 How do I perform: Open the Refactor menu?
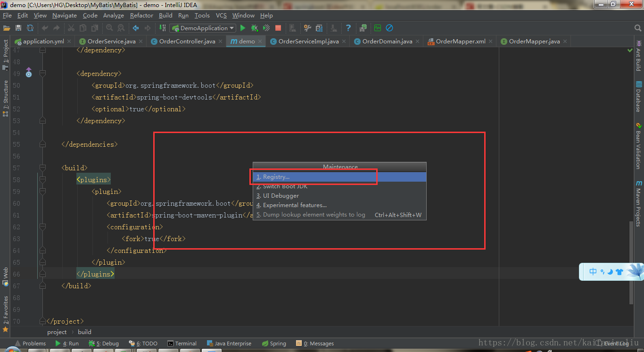point(141,16)
